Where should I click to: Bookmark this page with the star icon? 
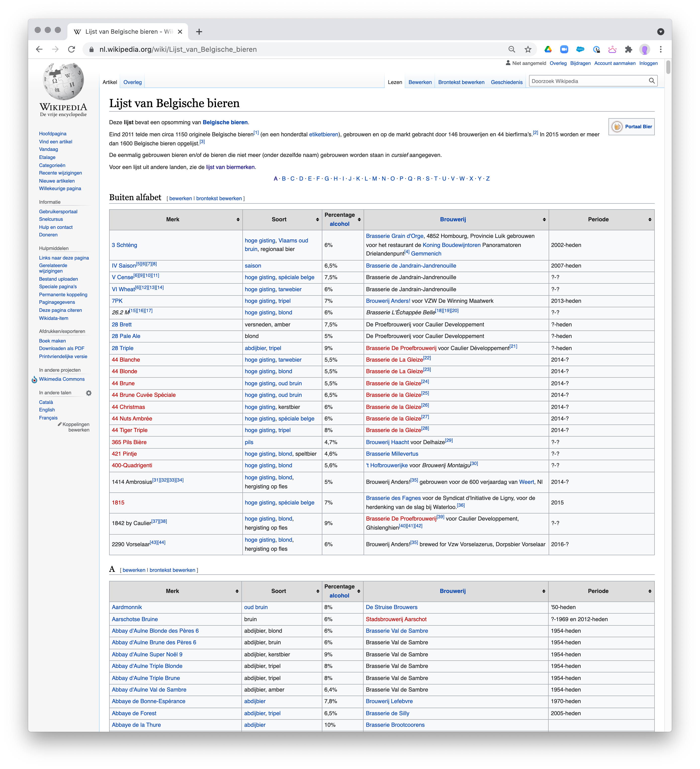tap(528, 49)
